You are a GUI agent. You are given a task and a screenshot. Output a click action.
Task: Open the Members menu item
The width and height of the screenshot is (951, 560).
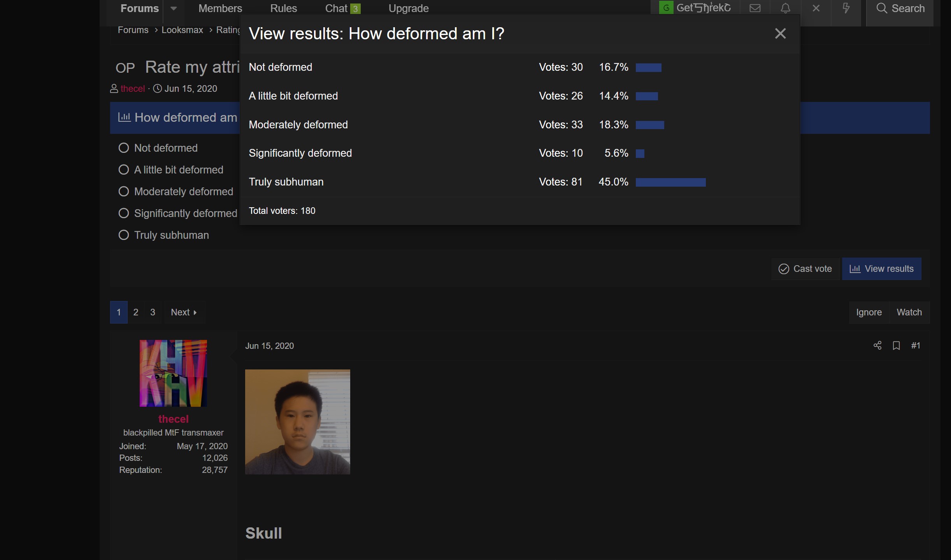(220, 8)
